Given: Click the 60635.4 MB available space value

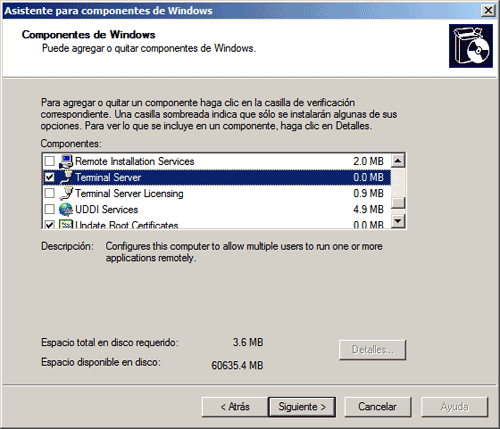Looking at the screenshot, I should [237, 365].
